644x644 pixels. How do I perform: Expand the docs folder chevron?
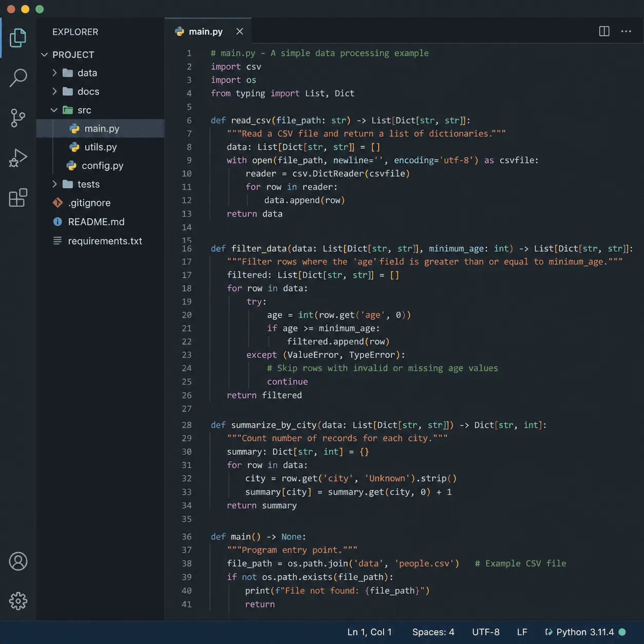click(54, 91)
